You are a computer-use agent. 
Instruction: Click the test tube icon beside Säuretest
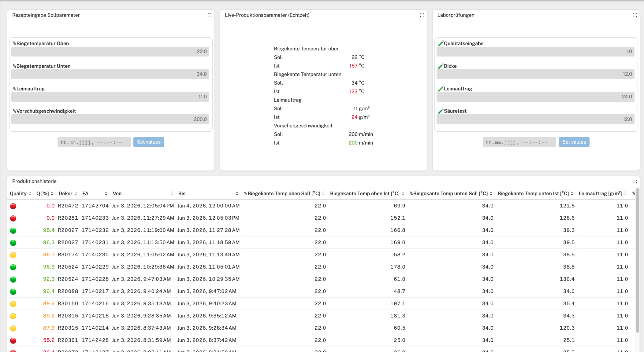tap(441, 111)
